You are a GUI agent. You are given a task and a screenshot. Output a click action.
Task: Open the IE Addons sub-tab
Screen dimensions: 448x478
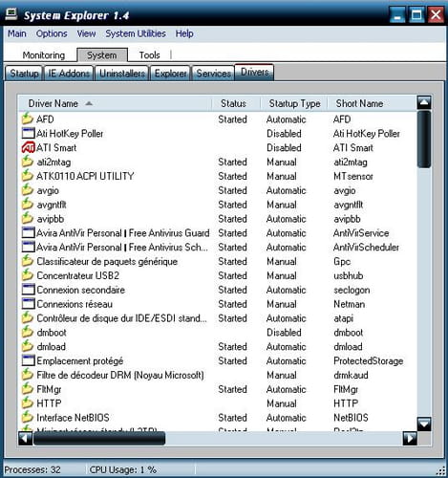69,74
